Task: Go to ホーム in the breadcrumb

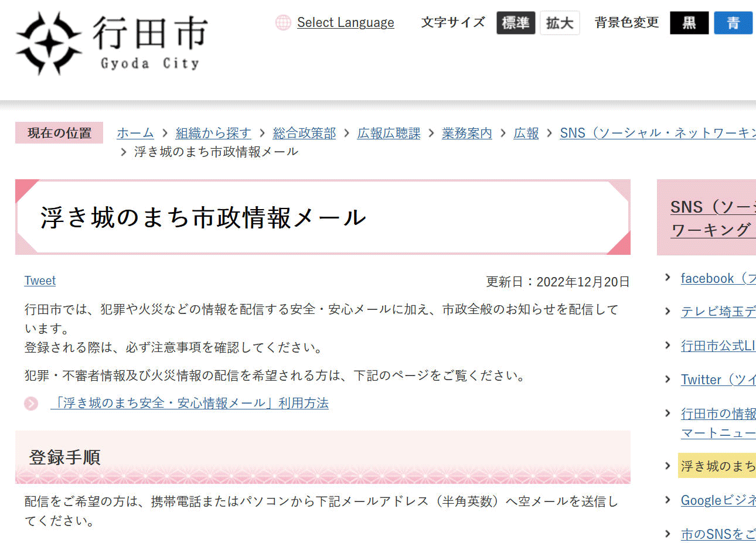Action: point(135,133)
